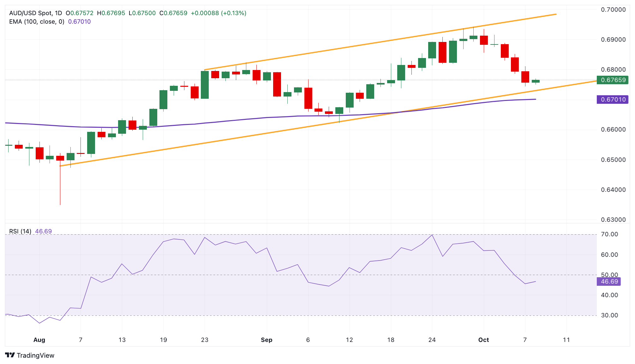Image resolution: width=635 pixels, height=364 pixels.
Task: Click the 0.66000 price axis label
Action: 613,130
